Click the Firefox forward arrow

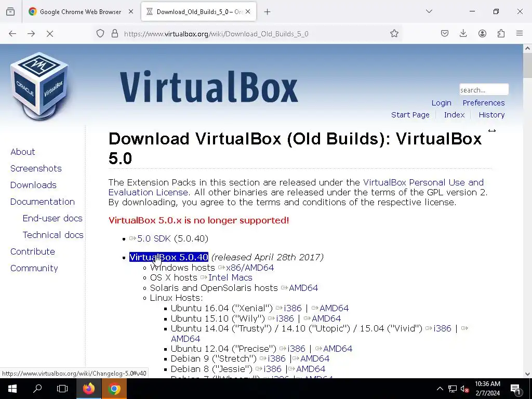coord(31,34)
